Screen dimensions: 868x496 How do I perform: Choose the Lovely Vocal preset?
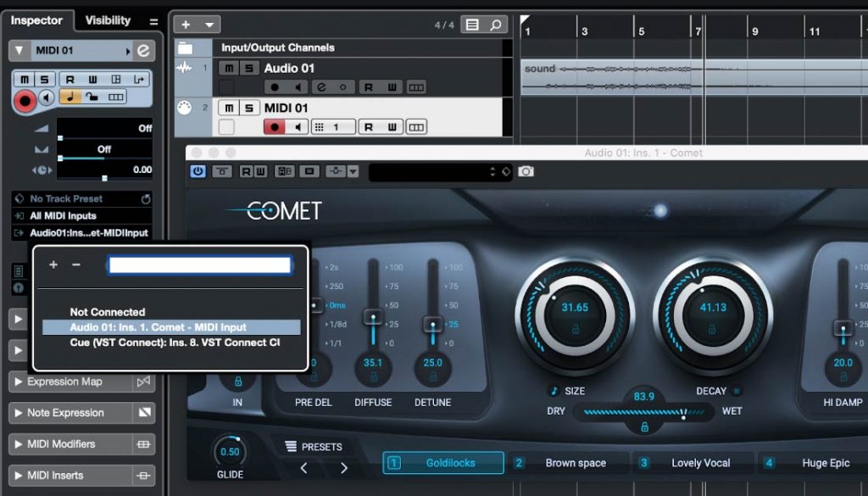tap(700, 463)
